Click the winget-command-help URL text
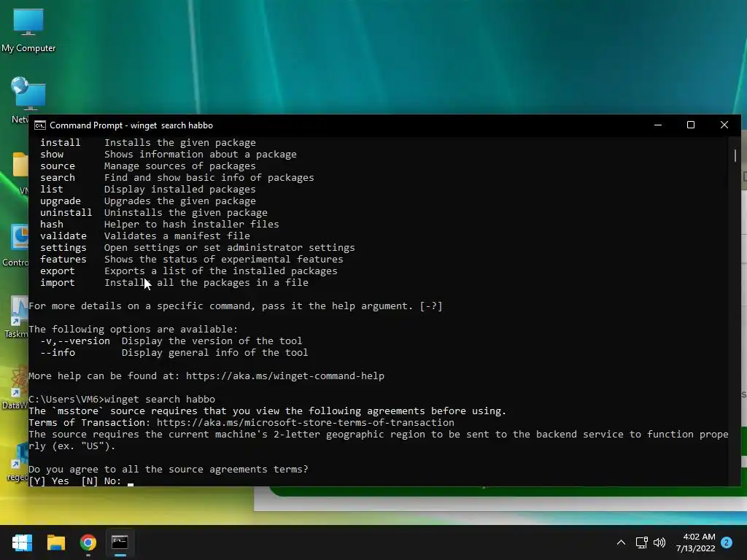747x560 pixels. click(285, 376)
